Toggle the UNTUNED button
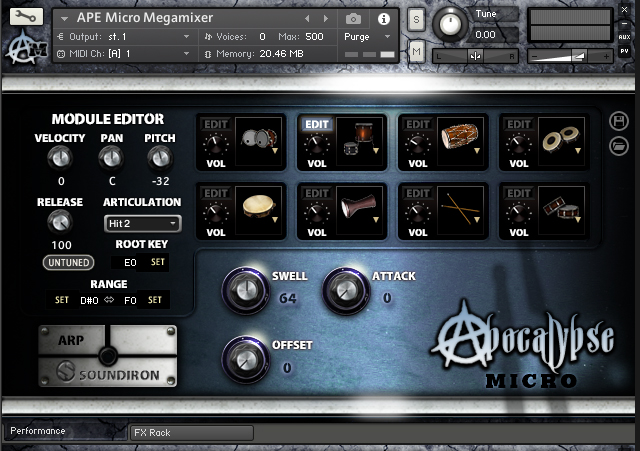This screenshot has width=640, height=451. tap(68, 263)
